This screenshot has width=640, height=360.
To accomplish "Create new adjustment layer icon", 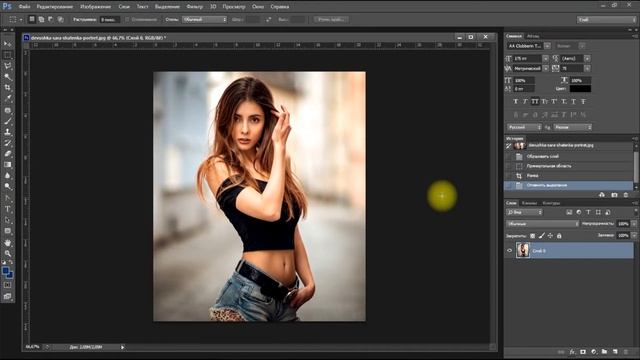I will click(593, 351).
